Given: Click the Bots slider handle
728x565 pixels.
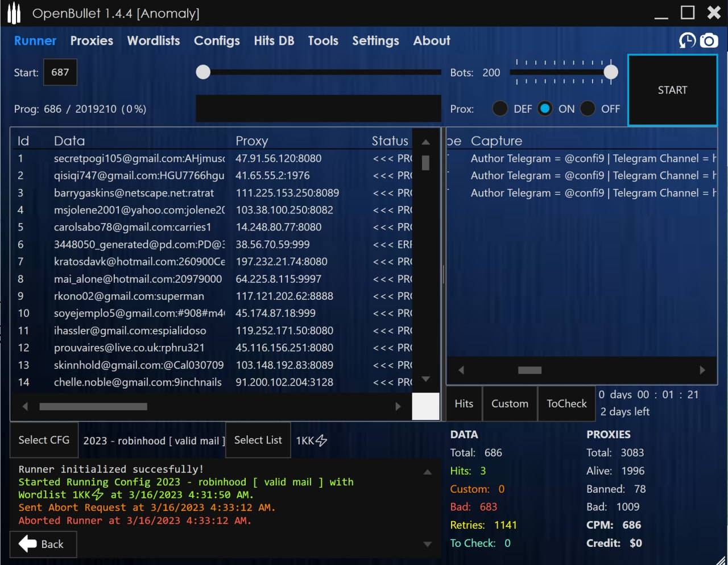Looking at the screenshot, I should coord(611,72).
